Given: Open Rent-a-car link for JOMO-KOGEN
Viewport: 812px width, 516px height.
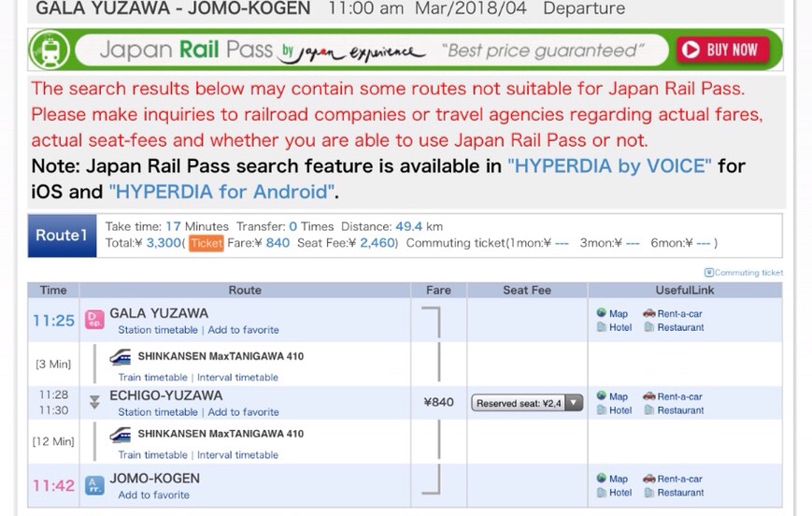Looking at the screenshot, I should [680, 480].
